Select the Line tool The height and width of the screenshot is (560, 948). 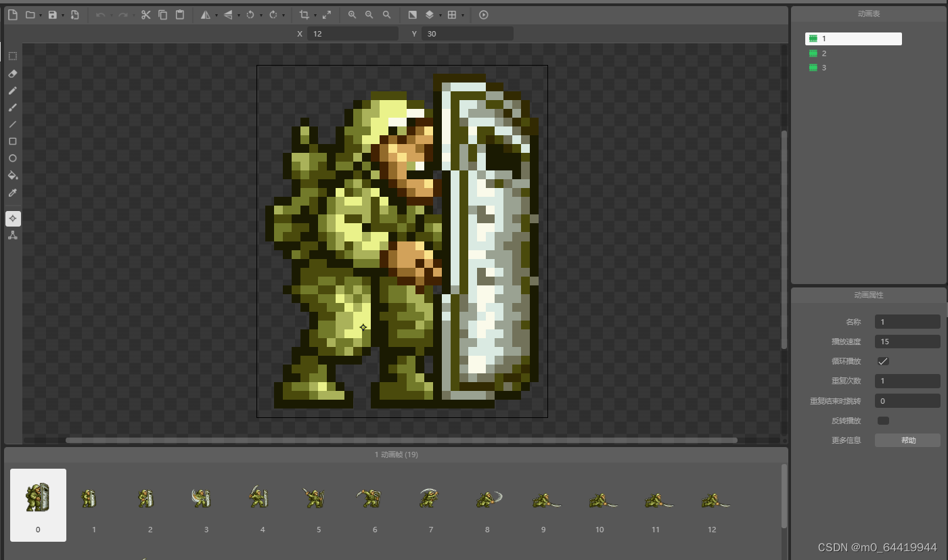coord(12,124)
